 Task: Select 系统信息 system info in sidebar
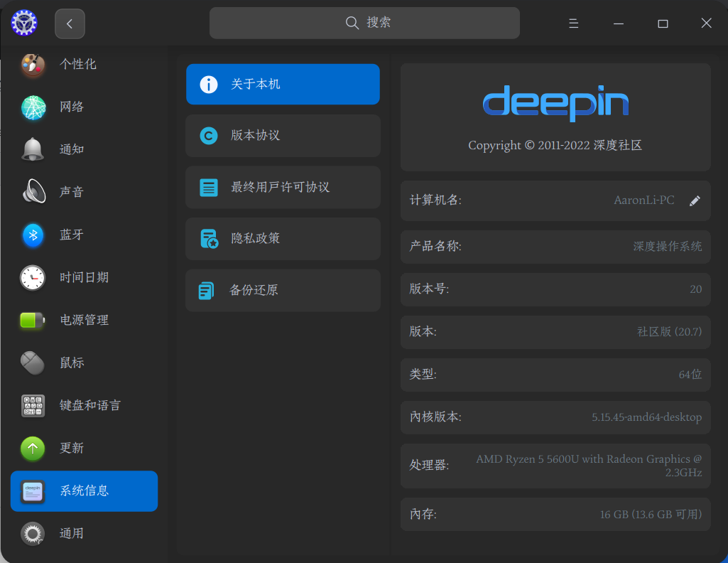point(84,490)
